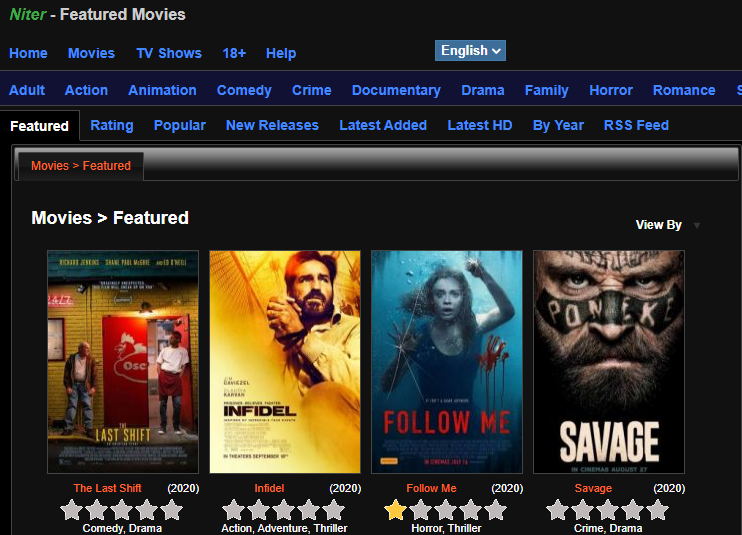
Task: Browse the Animation genre
Action: tap(162, 90)
